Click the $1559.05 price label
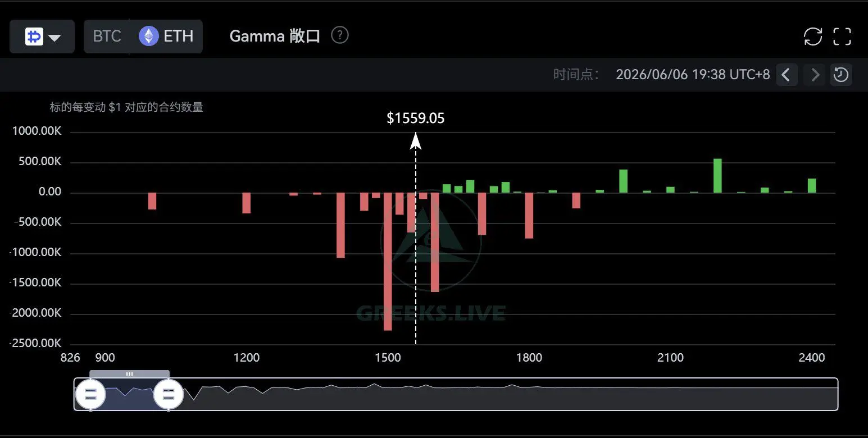This screenshot has height=438, width=868. (x=416, y=118)
